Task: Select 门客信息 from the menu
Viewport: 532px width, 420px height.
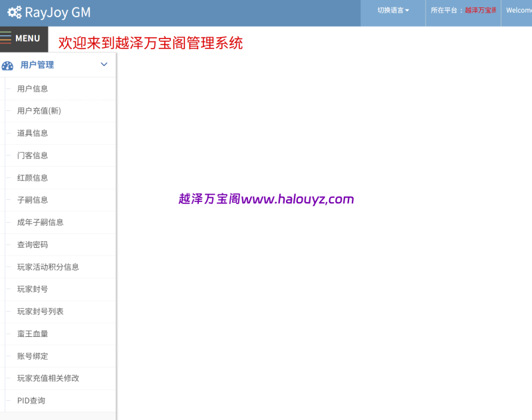Action: [x=33, y=155]
